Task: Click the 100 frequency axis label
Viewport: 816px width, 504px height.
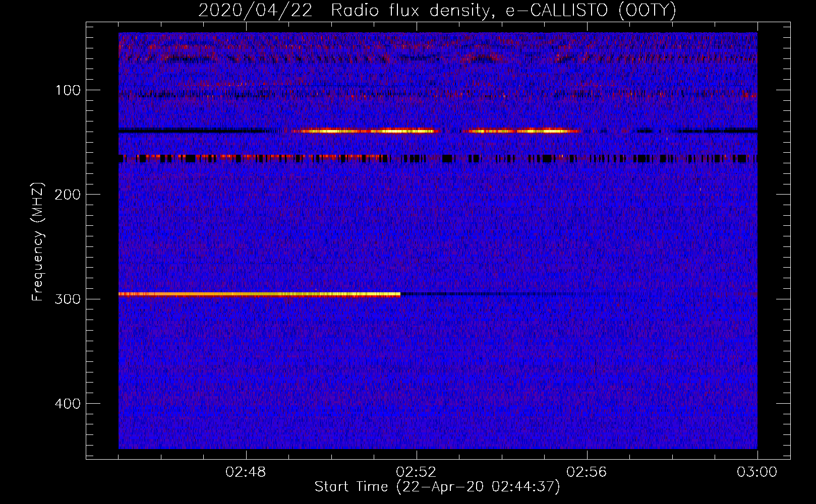Action: [68, 90]
